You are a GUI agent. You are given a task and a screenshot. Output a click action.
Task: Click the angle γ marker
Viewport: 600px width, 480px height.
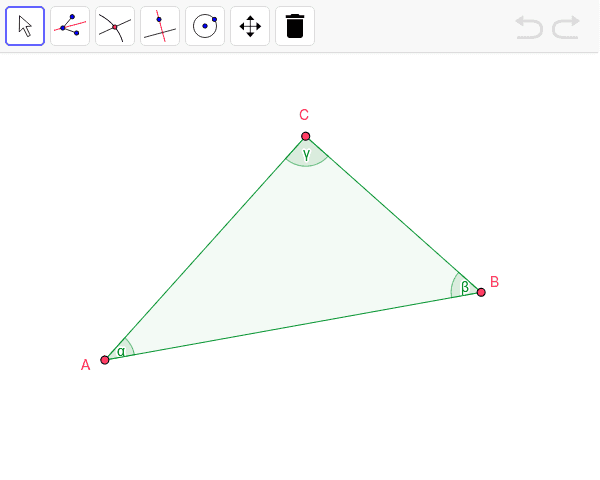[307, 154]
